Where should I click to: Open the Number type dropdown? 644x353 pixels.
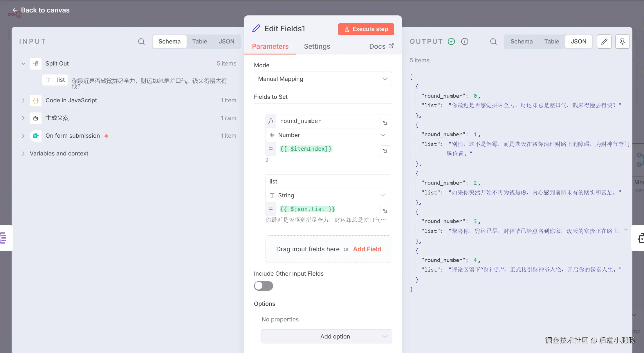click(x=328, y=135)
